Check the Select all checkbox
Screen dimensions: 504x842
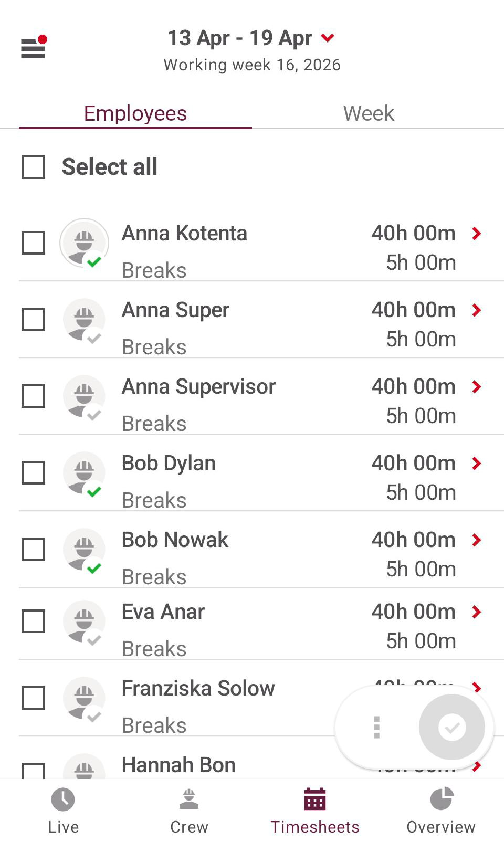pyautogui.click(x=34, y=167)
